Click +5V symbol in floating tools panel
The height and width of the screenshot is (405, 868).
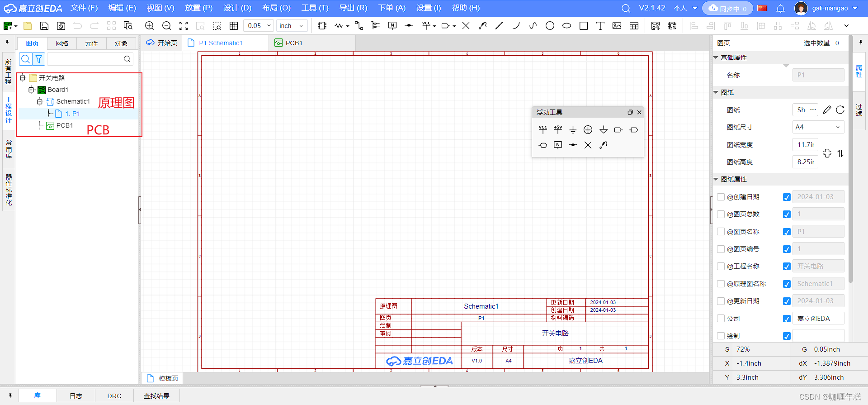click(x=558, y=130)
